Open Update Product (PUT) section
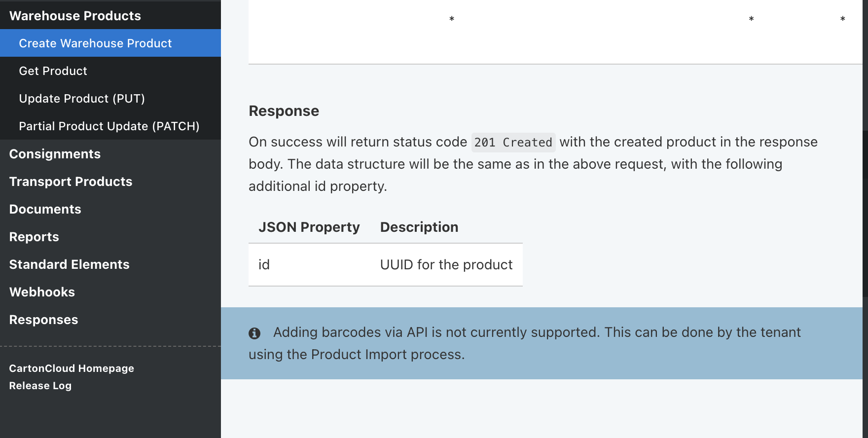This screenshot has height=438, width=868. [x=82, y=99]
